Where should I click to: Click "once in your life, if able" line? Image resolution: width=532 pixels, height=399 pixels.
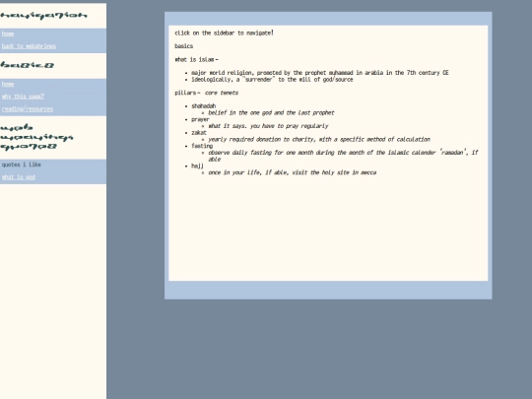293,172
